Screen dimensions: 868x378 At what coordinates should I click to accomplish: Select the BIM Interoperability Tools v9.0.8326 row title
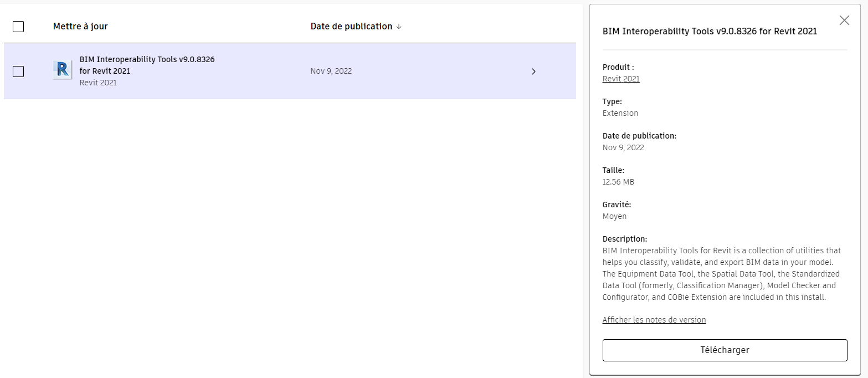[147, 65]
